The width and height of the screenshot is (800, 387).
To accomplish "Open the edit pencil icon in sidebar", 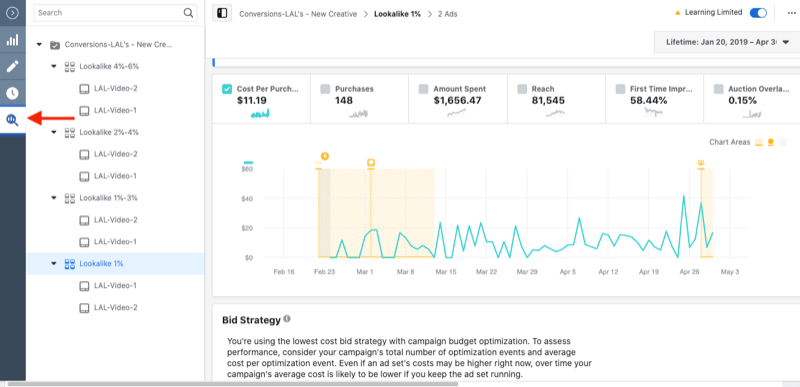I will tap(12, 67).
